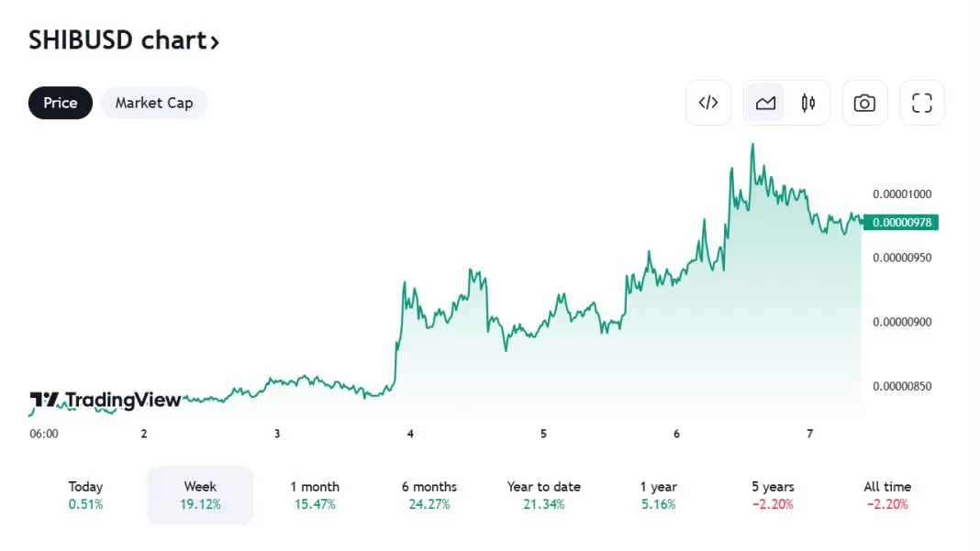980x551 pixels.
Task: Click the current price label 0.00000978
Action: [904, 222]
